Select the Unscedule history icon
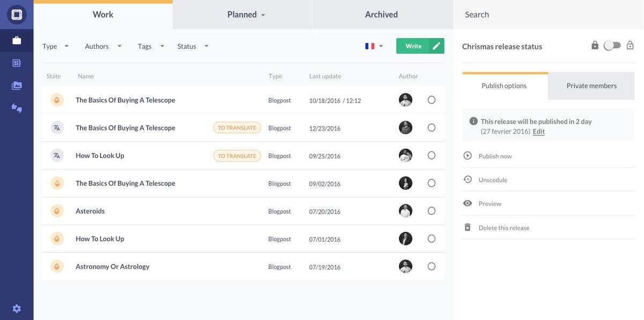 (x=467, y=178)
